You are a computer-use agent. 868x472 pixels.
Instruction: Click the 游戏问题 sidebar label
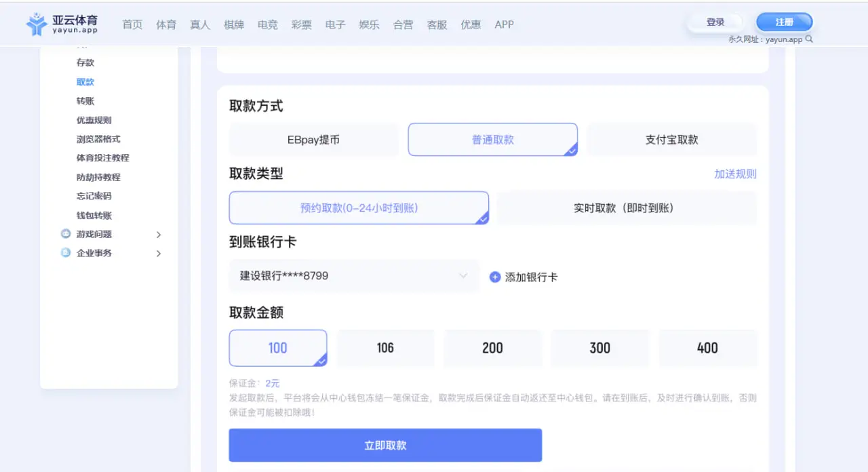pos(94,234)
